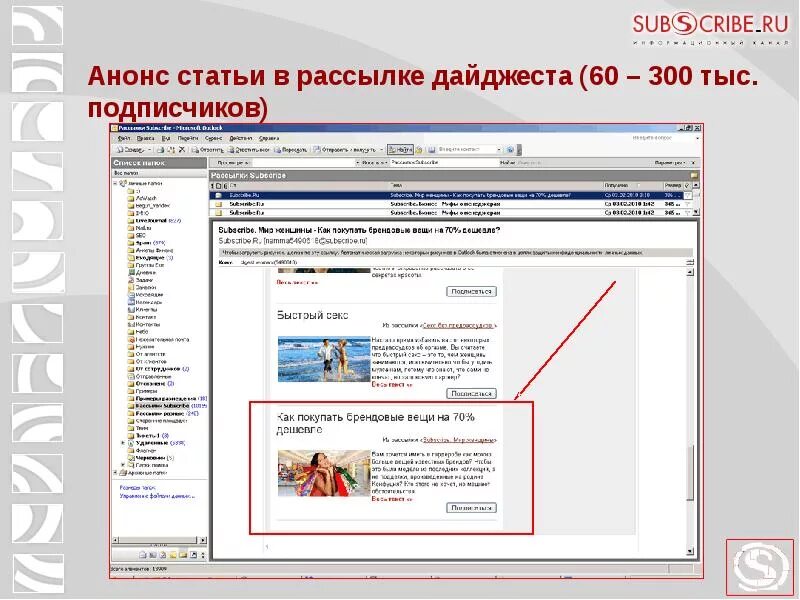Toggle the Найти find button
Viewport: 800px width, 600px height.
pos(400,150)
